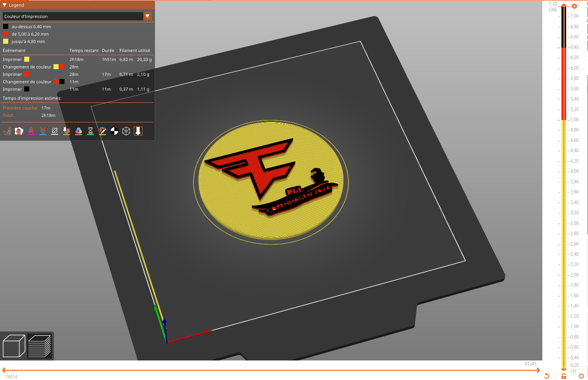Image resolution: width=588 pixels, height=380 pixels.
Task: Click the 2h18m total time value
Action: click(48, 115)
